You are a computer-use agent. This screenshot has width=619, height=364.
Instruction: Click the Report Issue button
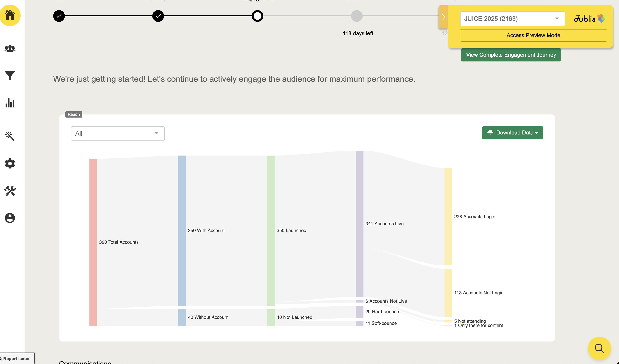(x=16, y=358)
